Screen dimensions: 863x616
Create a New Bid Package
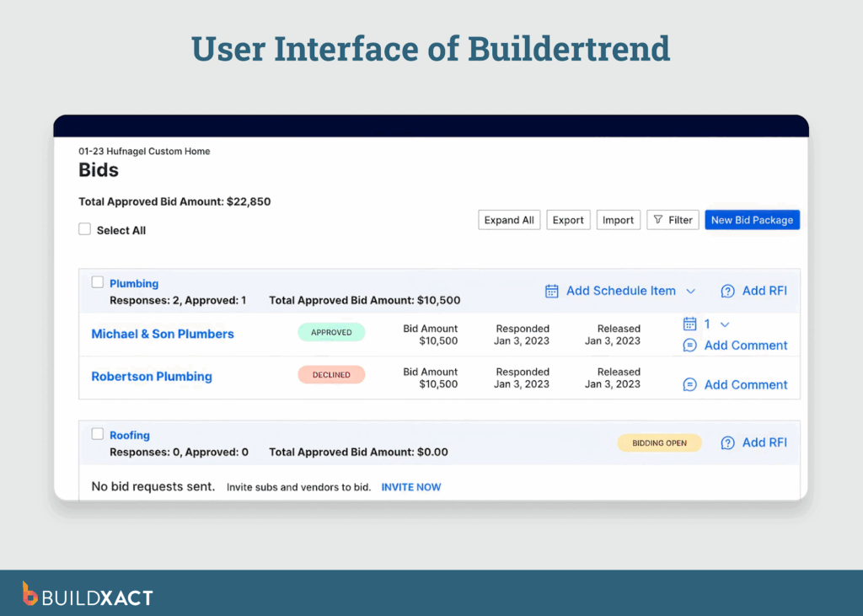coord(752,219)
